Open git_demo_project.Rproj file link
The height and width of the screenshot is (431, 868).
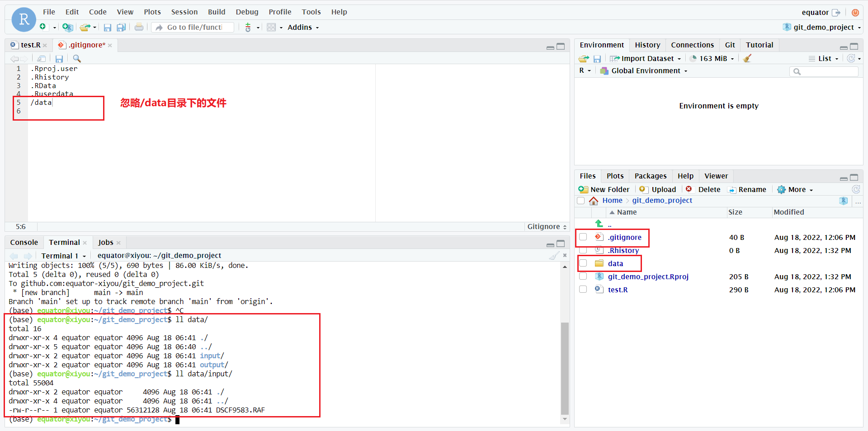[648, 276]
